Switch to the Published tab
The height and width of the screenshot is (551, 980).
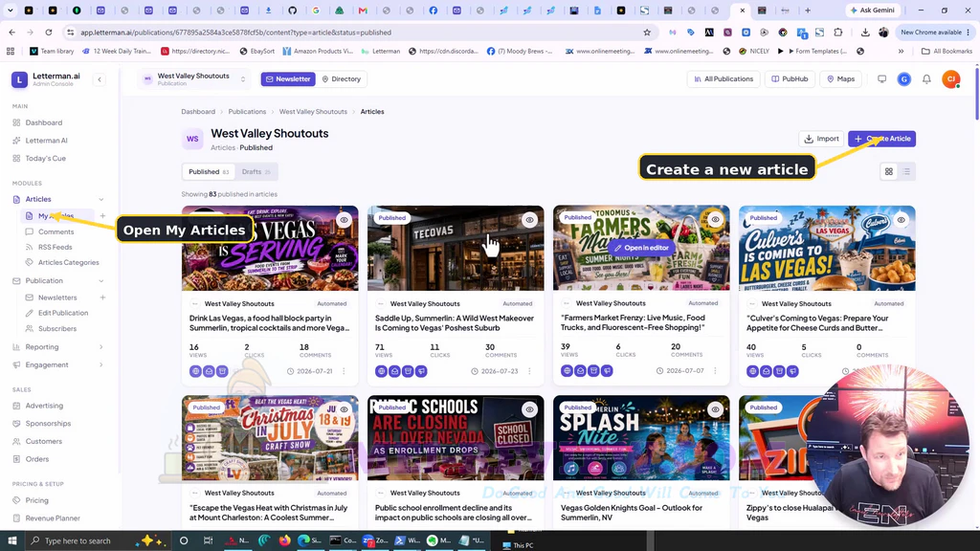click(x=209, y=172)
